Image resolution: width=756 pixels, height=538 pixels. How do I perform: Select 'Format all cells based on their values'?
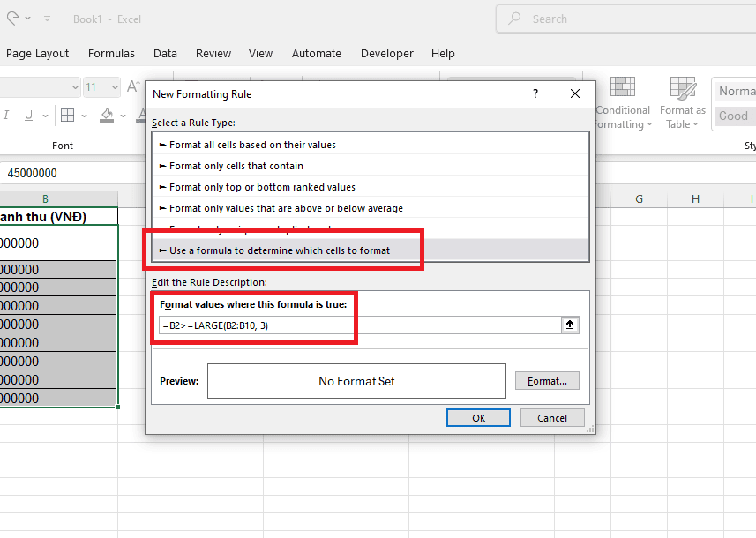[x=371, y=145]
